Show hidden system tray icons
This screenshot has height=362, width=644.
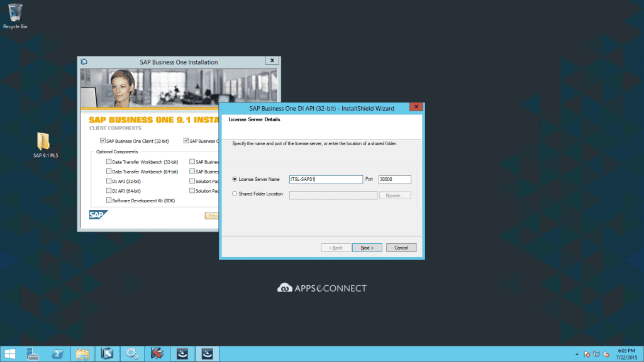(x=577, y=354)
